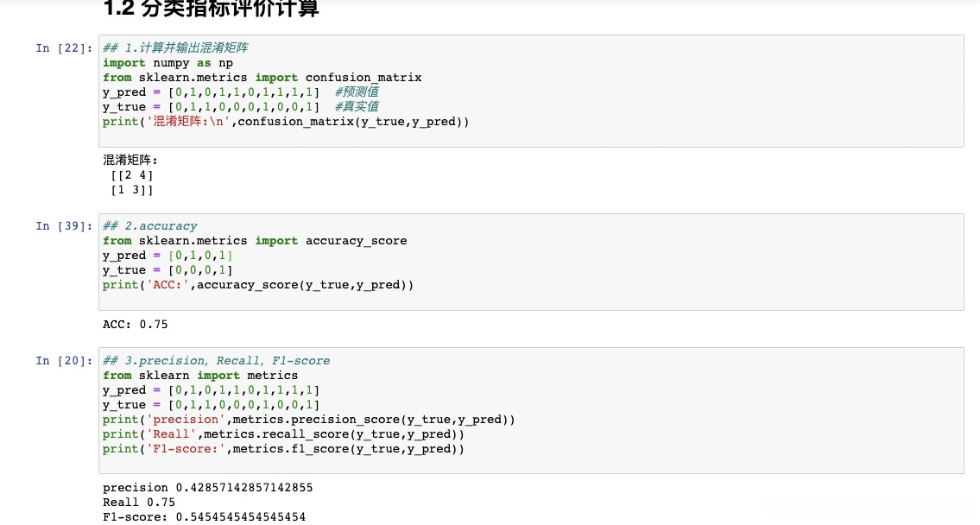Click the ACC: 0.75 output text
The width and height of the screenshot is (980, 525).
tap(136, 325)
